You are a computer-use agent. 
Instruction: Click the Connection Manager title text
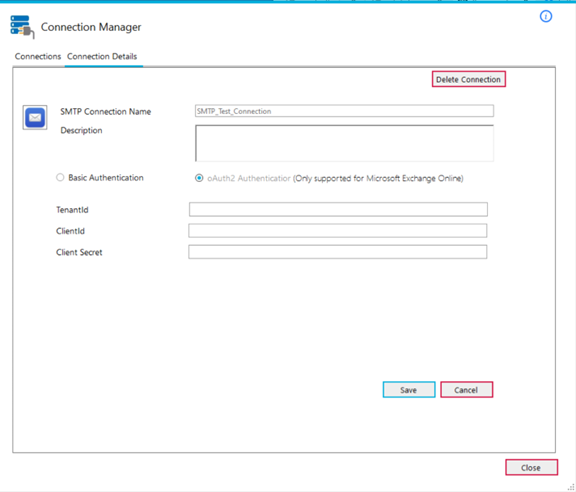(91, 27)
